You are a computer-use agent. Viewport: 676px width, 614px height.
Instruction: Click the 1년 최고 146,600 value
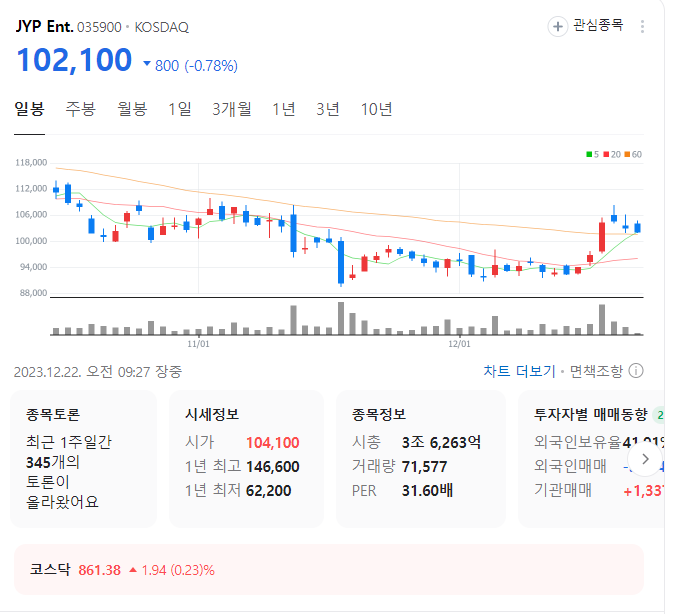(272, 467)
